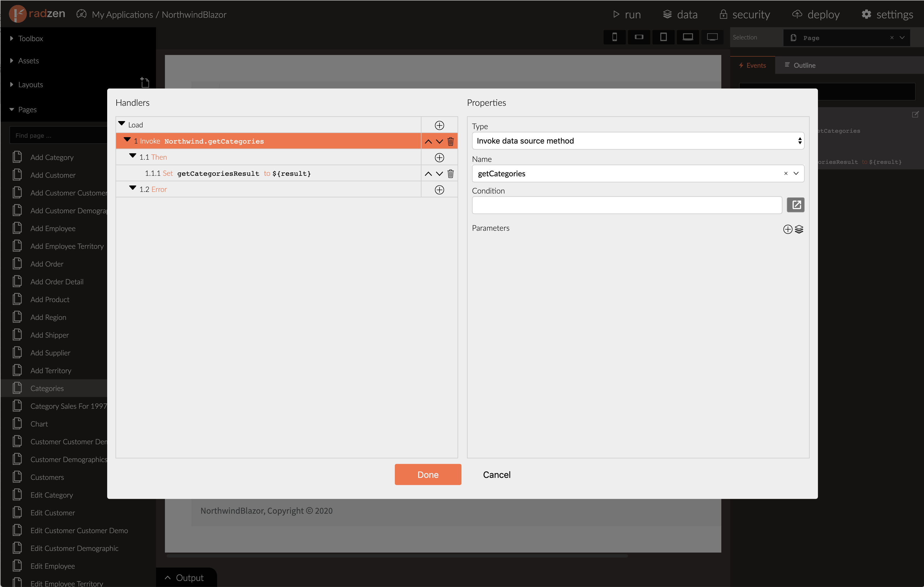Select the phone portrait device preview
This screenshot has width=924, height=587.
pyautogui.click(x=614, y=37)
